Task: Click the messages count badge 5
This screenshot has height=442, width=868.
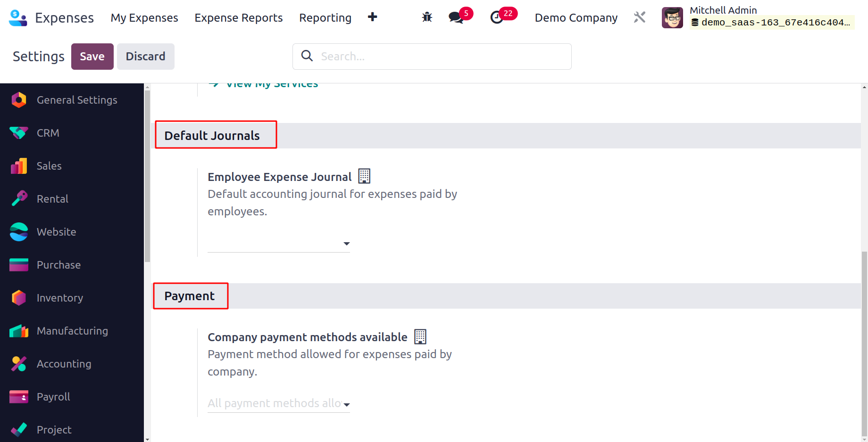Action: [466, 13]
